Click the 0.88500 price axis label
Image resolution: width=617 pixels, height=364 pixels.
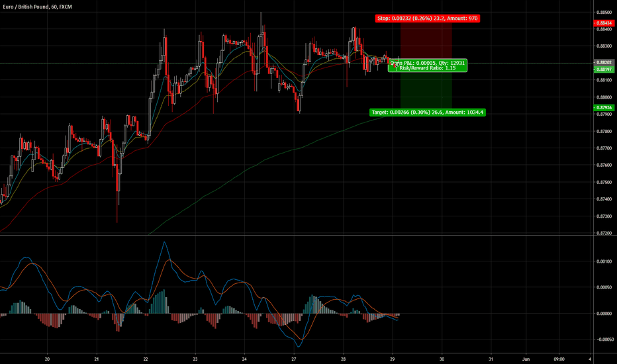(604, 12)
